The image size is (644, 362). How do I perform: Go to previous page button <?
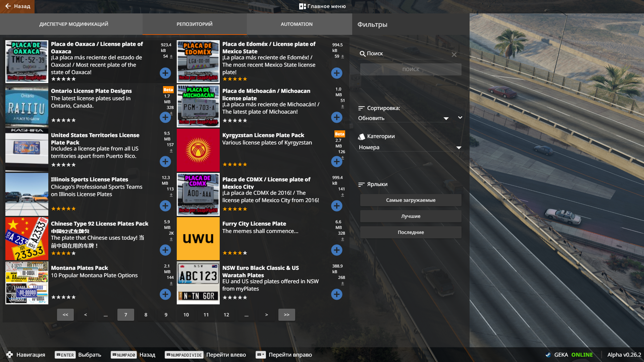tap(86, 315)
